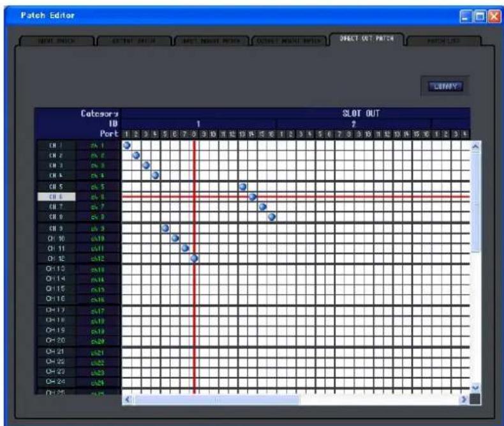Select the CH 1 channel label

click(x=57, y=146)
